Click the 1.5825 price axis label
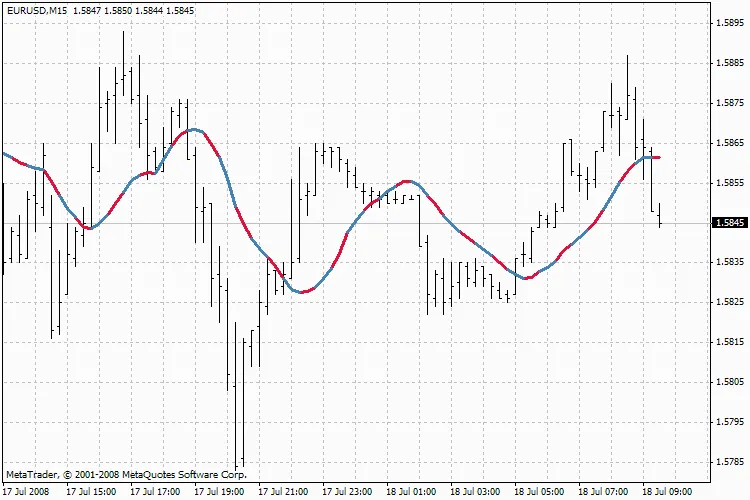Viewport: 750px width, 500px height. pos(729,302)
